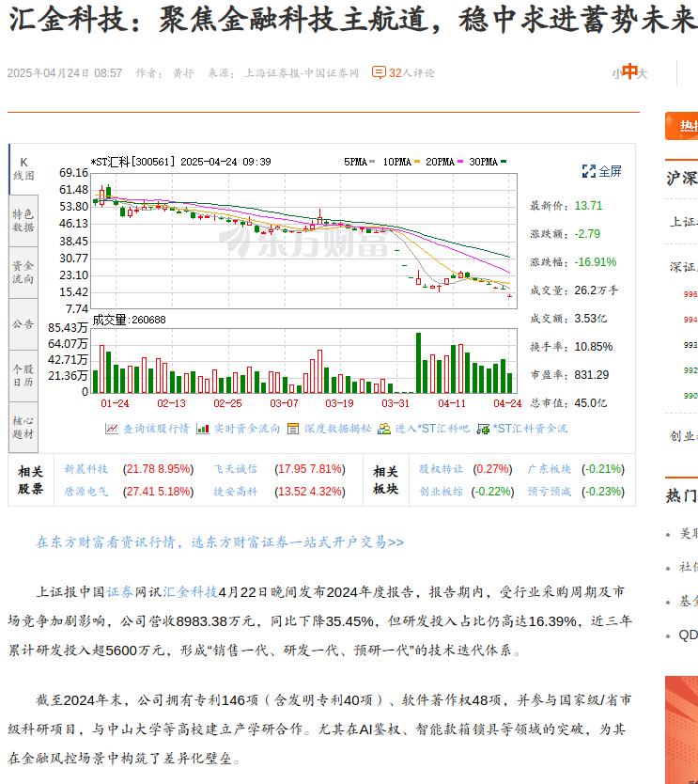Open related stock 捷安高科
This screenshot has height=784, width=698.
point(236,492)
